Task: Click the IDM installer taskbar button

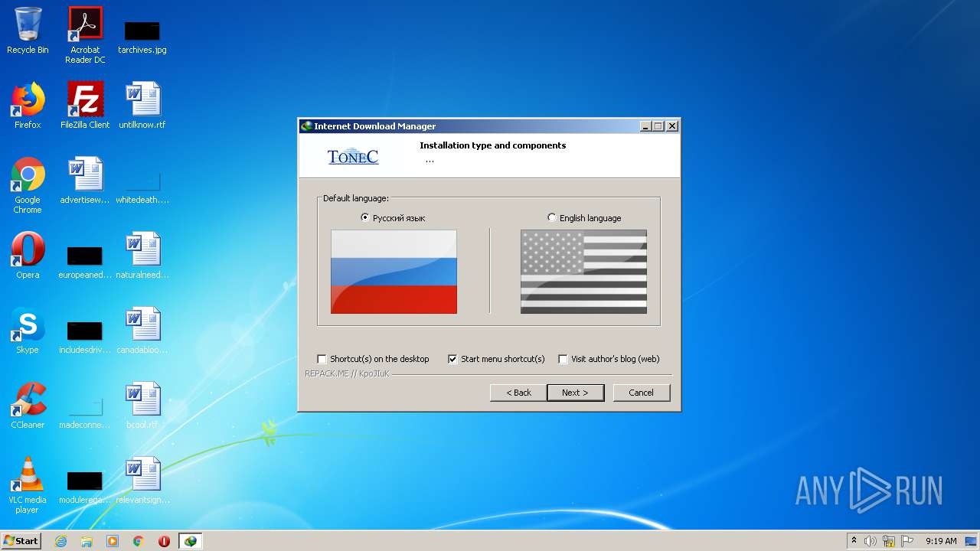Action: point(190,541)
